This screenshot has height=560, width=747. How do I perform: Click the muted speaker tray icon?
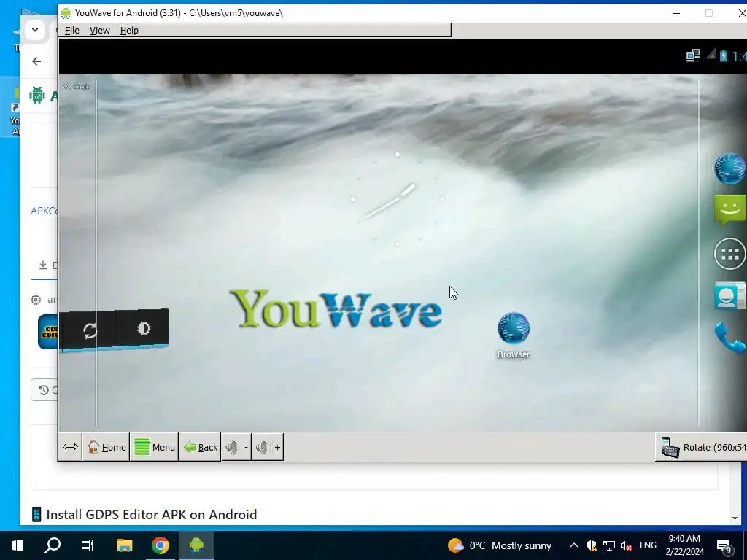pos(627,545)
